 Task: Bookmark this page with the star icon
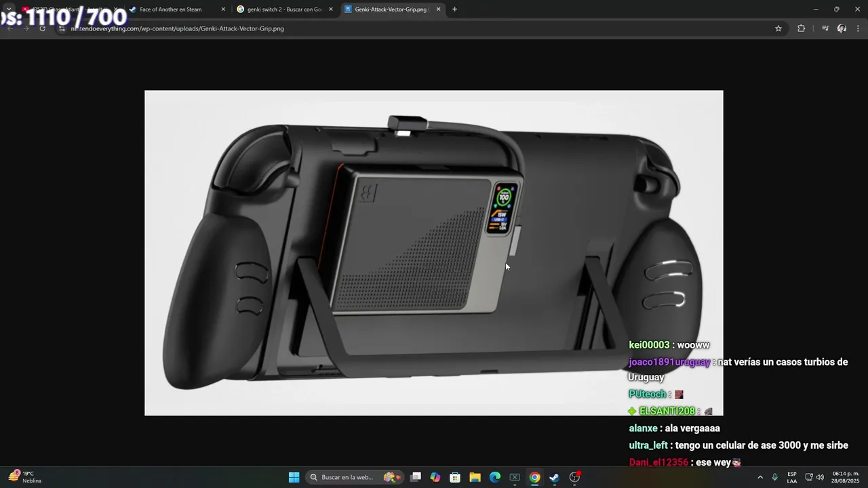click(778, 28)
